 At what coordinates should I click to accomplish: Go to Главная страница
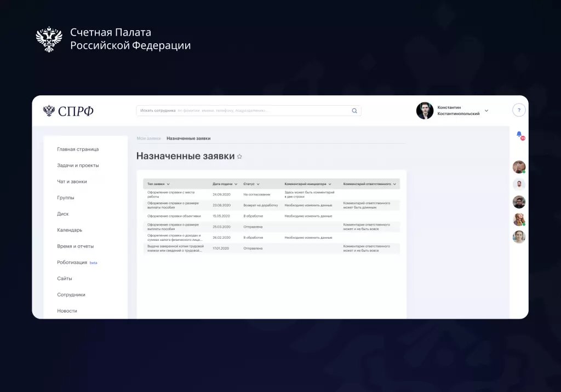78,149
